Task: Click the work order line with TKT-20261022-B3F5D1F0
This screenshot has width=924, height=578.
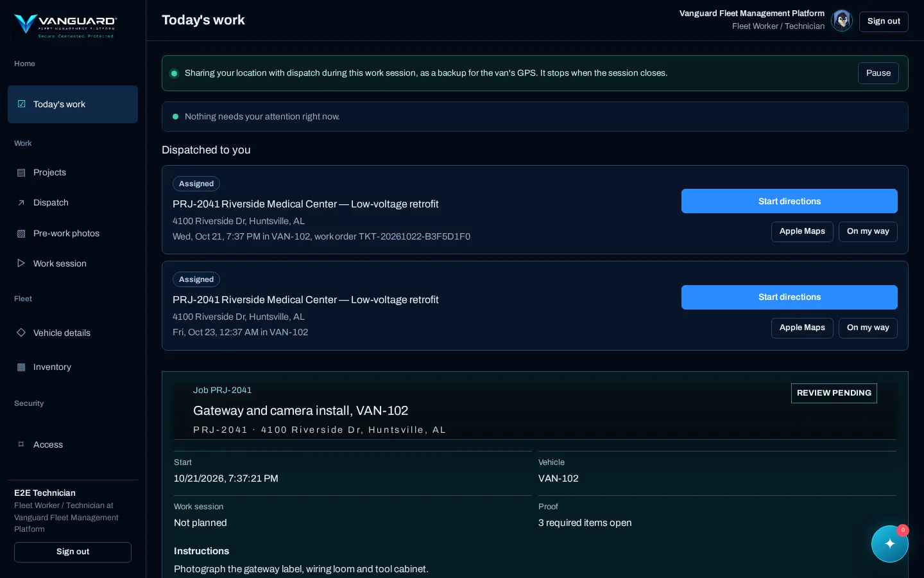Action: 321,236
